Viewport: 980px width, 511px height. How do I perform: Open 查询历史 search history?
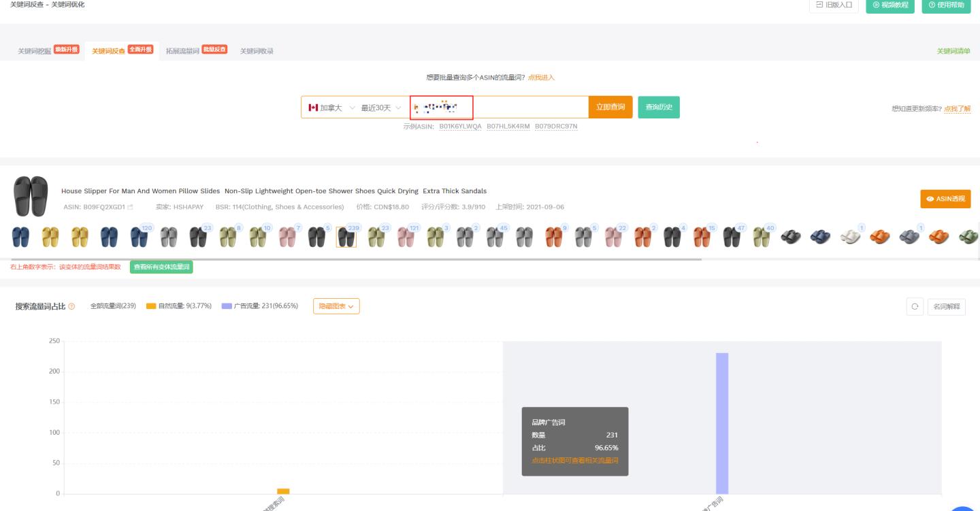tap(658, 108)
